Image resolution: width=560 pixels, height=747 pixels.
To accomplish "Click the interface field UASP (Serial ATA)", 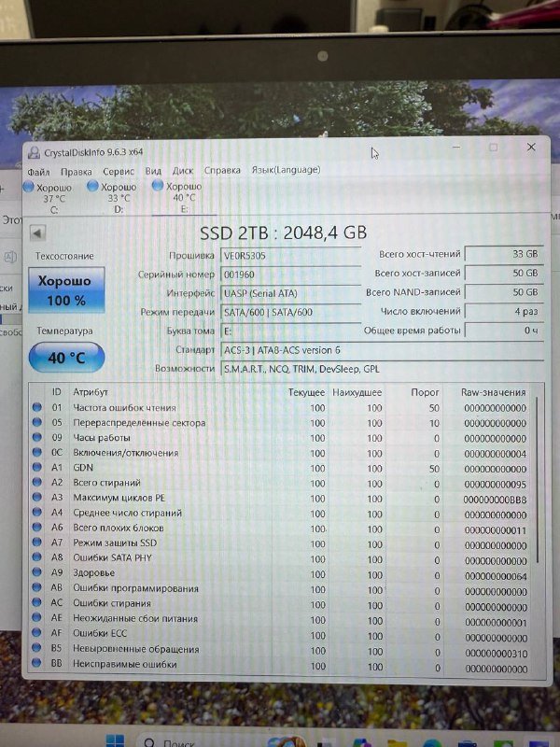I will tap(291, 293).
